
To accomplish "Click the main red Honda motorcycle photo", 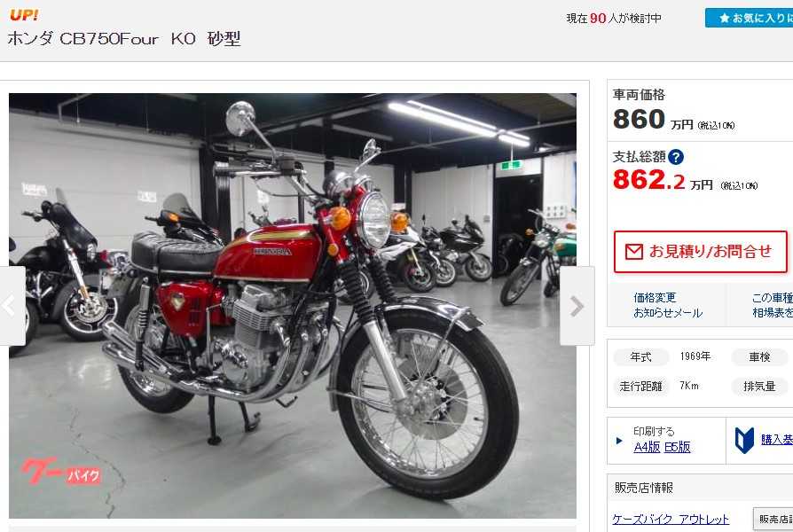I will click(293, 305).
